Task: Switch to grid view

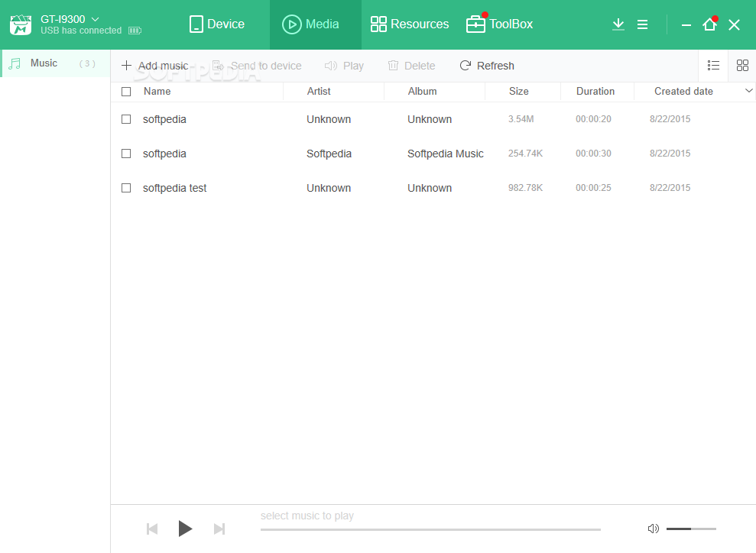Action: 742,65
